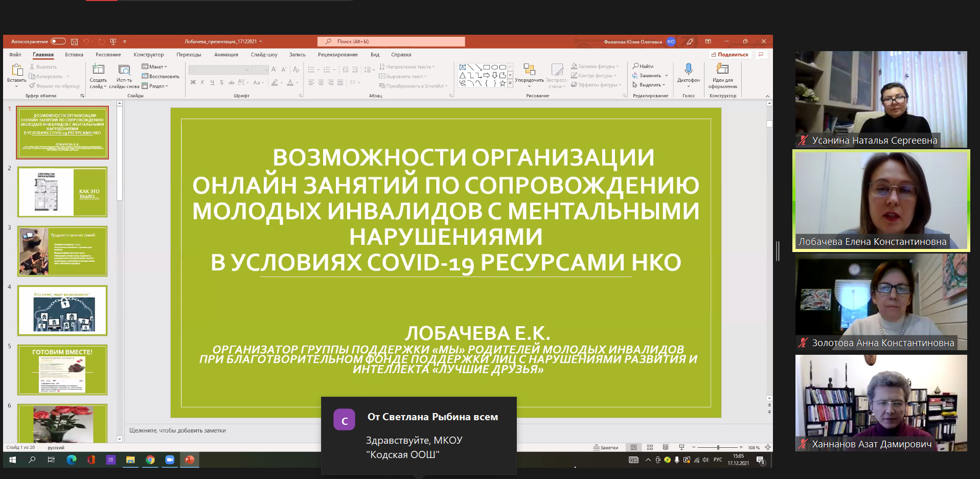Open the font name combo box
Image resolution: width=980 pixels, height=479 pixels.
click(219, 70)
